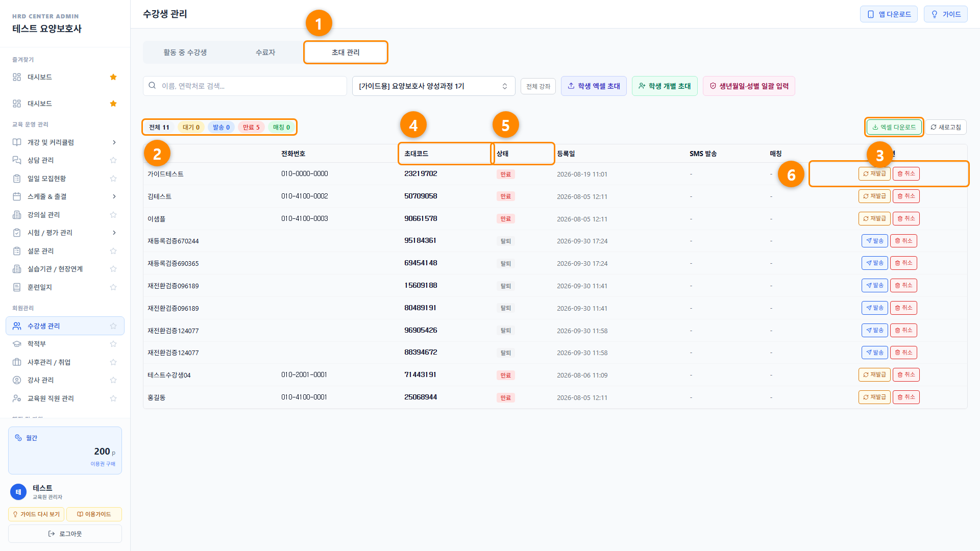The height and width of the screenshot is (551, 980).
Task: Click the 학생 엑셀 초대 button
Action: (x=594, y=86)
